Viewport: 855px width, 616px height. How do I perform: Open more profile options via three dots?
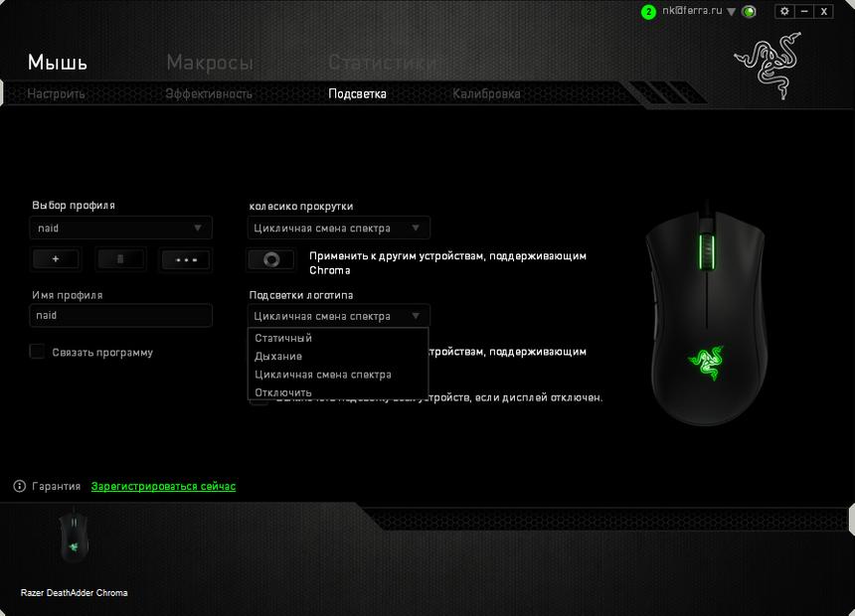pyautogui.click(x=186, y=259)
